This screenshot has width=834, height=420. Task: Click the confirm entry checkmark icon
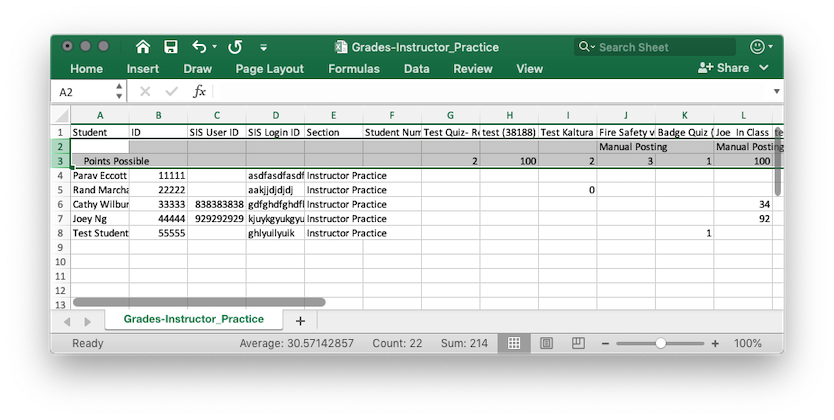(171, 91)
